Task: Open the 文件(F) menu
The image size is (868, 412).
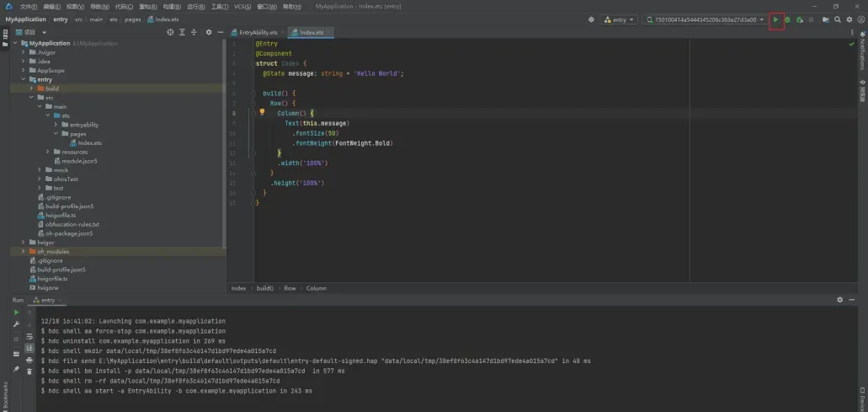Action: pos(29,7)
